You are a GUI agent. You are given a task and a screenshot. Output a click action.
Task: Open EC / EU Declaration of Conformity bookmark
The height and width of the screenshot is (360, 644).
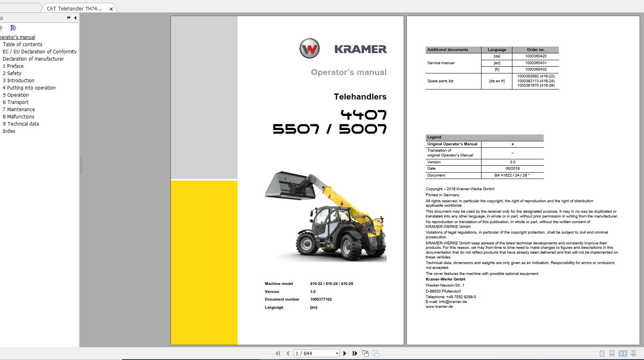[40, 52]
